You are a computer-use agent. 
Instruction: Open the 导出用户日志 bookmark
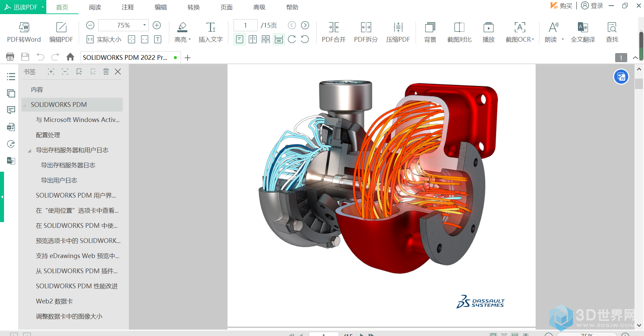[59, 180]
